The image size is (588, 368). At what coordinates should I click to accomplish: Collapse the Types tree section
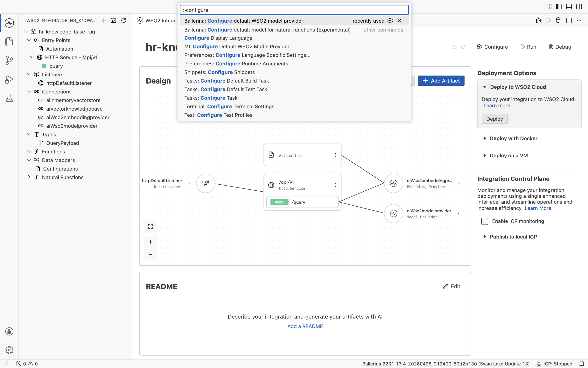pos(29,134)
